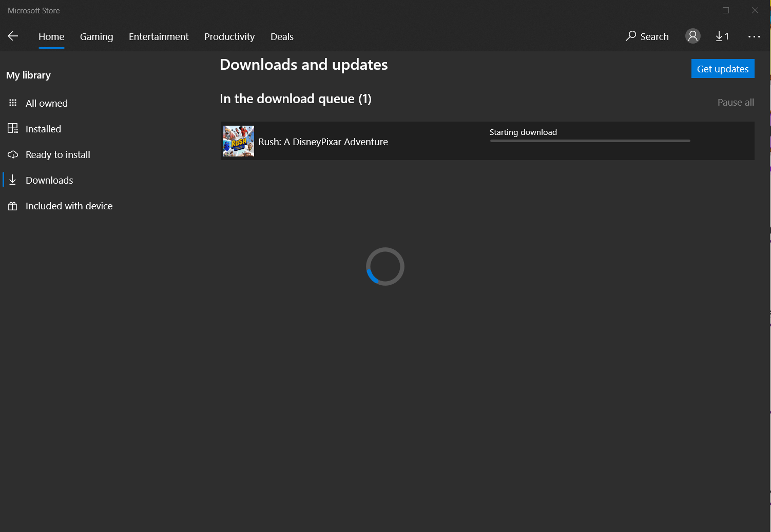Minimize the Microsoft Store window
The image size is (771, 532).
coord(697,10)
